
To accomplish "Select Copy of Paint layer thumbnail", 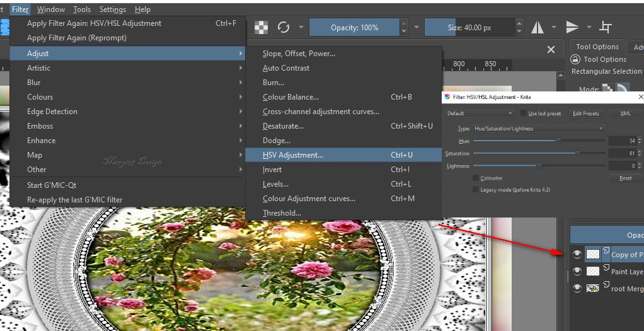I will coord(592,255).
